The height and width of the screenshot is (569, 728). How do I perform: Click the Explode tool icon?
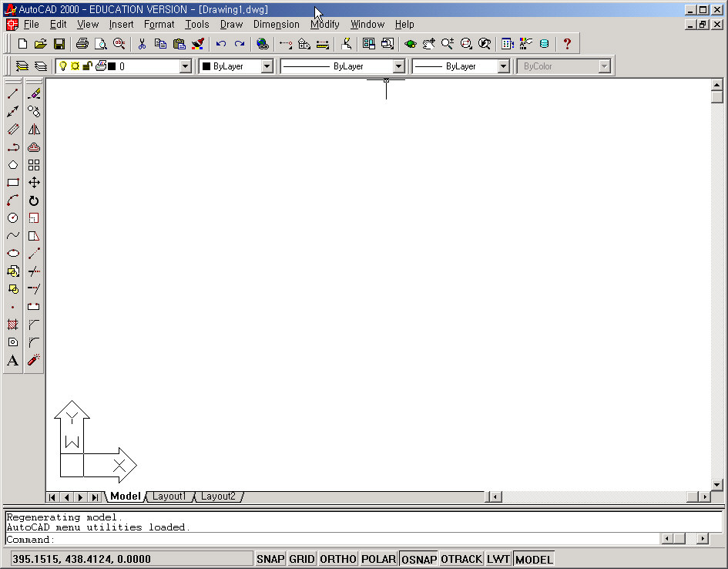34,360
